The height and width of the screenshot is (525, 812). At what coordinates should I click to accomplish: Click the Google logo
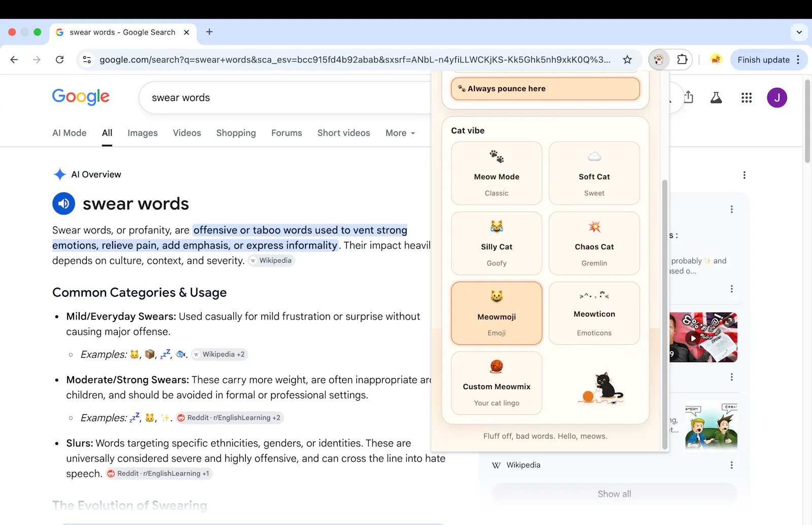pos(81,96)
